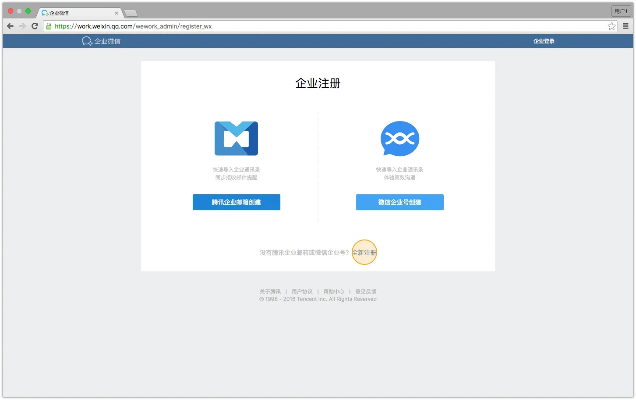The width and height of the screenshot is (636, 400).
Task: Click 微信企业号创建 button
Action: click(400, 202)
